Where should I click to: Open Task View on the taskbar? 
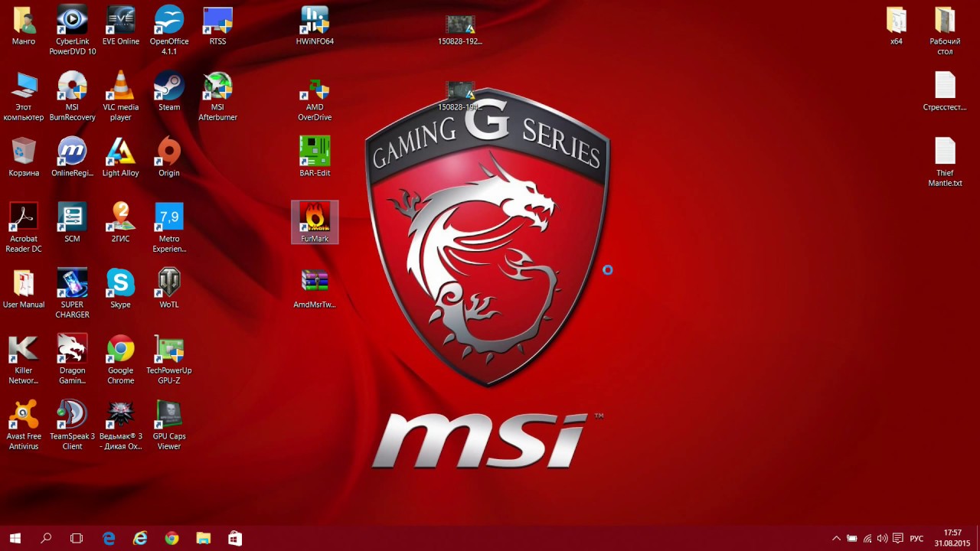77,539
